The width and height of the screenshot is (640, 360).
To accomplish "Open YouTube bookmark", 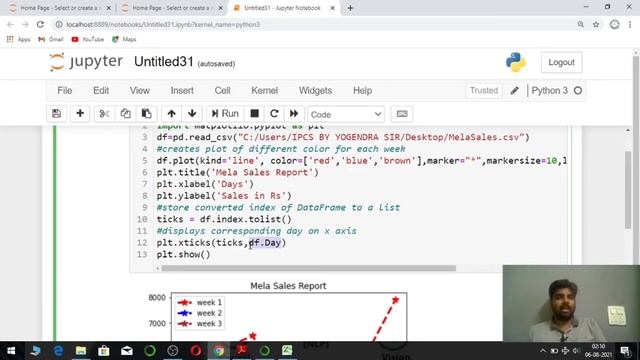I will tap(88, 40).
